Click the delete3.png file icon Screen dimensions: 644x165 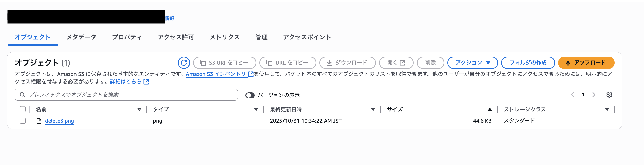pyautogui.click(x=39, y=121)
